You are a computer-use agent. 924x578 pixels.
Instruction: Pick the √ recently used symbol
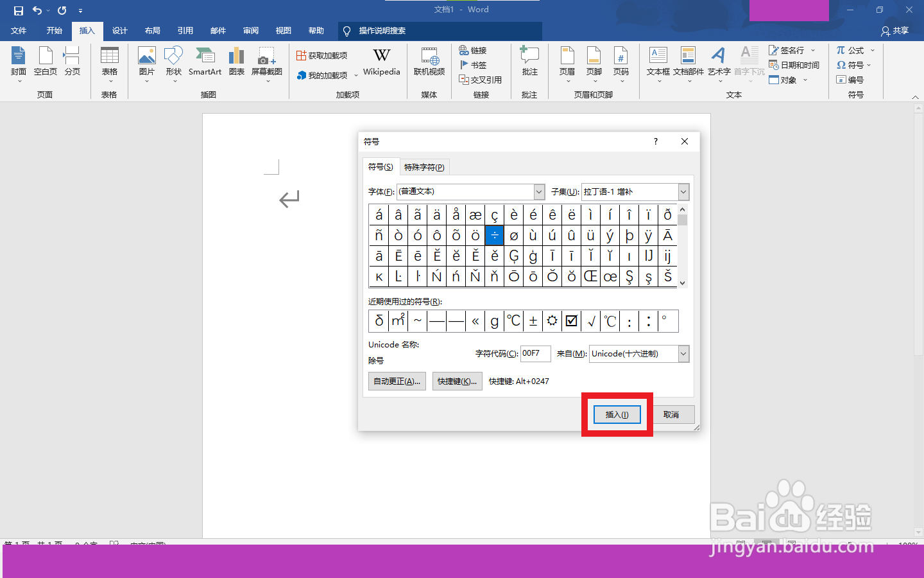tap(591, 320)
